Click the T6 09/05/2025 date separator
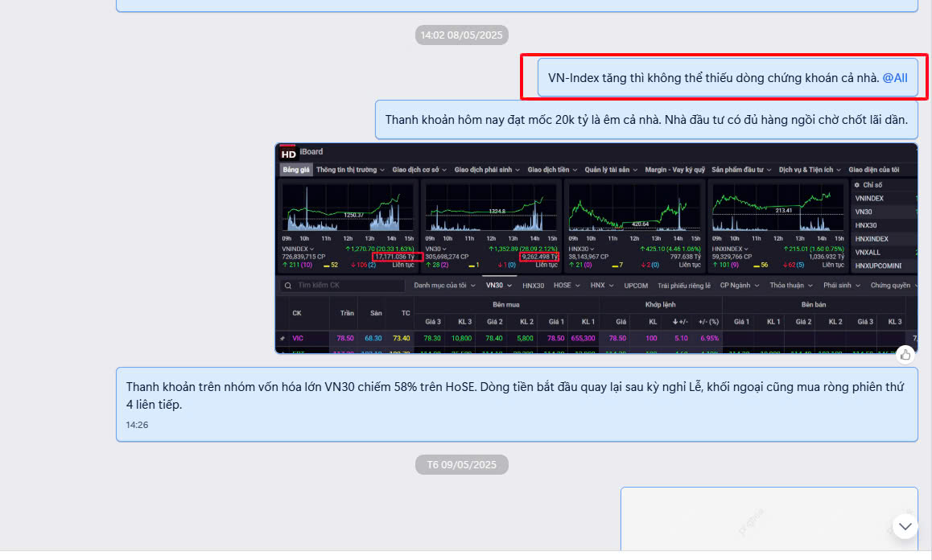This screenshot has width=932, height=560. (x=462, y=464)
